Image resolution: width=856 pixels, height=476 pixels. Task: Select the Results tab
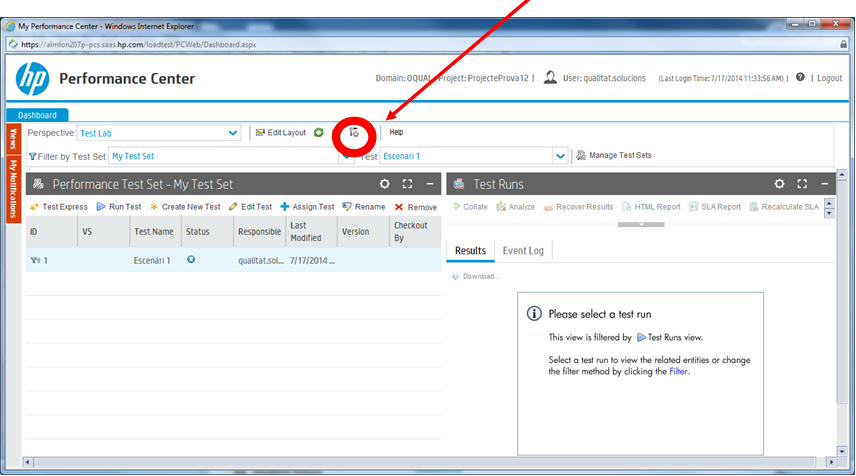(470, 251)
